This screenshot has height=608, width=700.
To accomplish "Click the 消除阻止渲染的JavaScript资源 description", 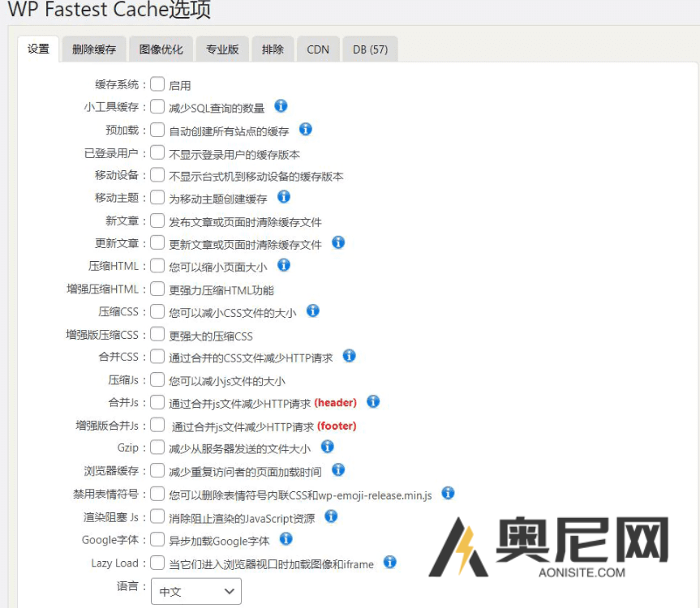I will pyautogui.click(x=242, y=518).
